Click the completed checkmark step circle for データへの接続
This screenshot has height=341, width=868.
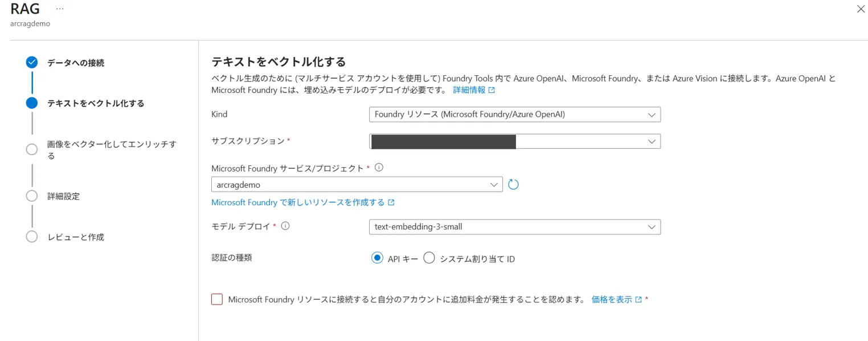32,63
